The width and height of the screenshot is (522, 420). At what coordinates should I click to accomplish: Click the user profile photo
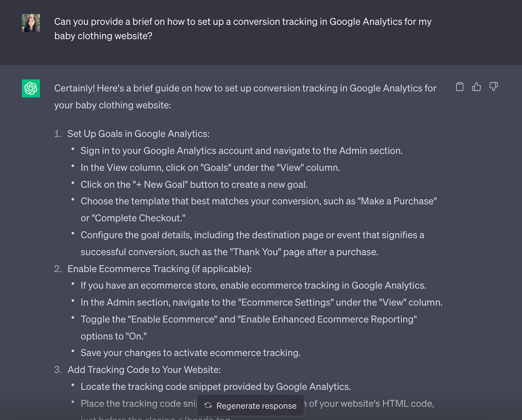(x=31, y=23)
